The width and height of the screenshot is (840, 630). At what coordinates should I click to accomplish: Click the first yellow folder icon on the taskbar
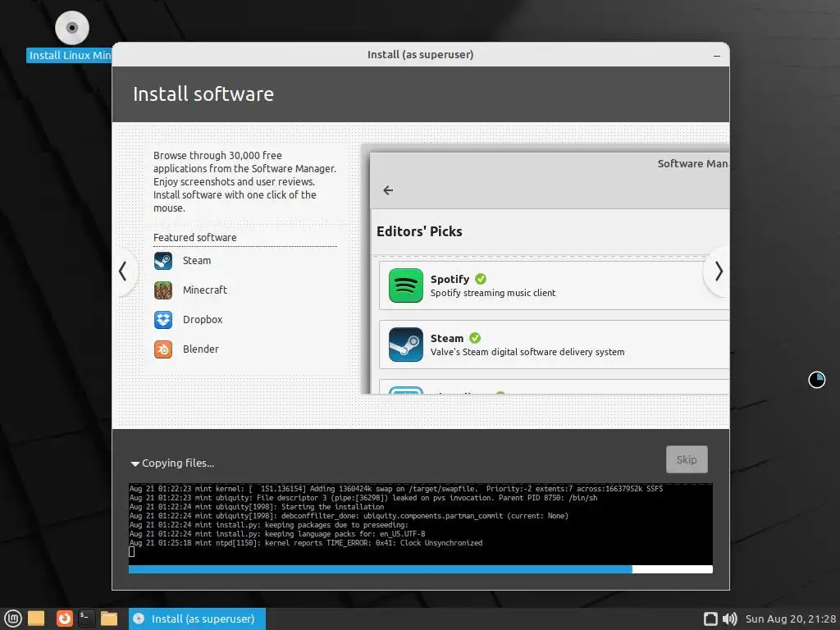click(36, 619)
